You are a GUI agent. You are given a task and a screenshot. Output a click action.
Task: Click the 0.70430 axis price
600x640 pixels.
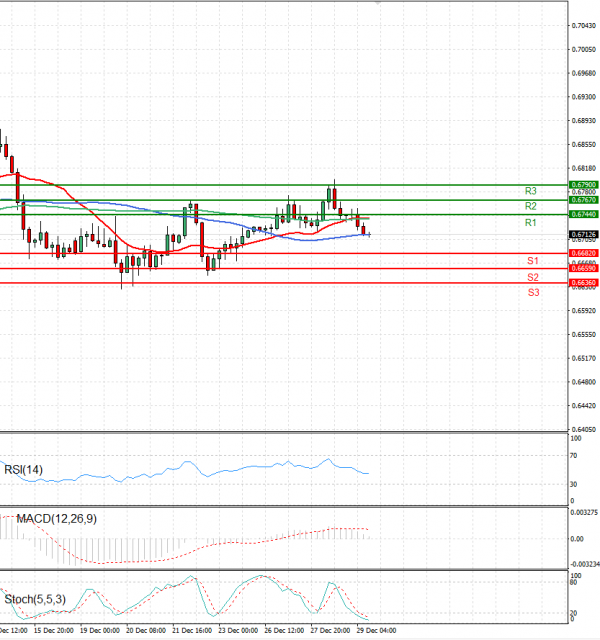tap(584, 26)
